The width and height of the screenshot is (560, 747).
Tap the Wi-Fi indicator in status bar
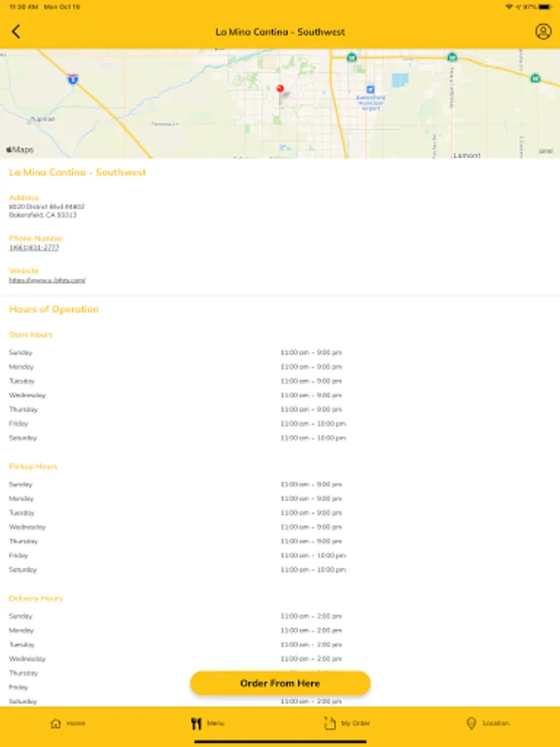coord(509,7)
